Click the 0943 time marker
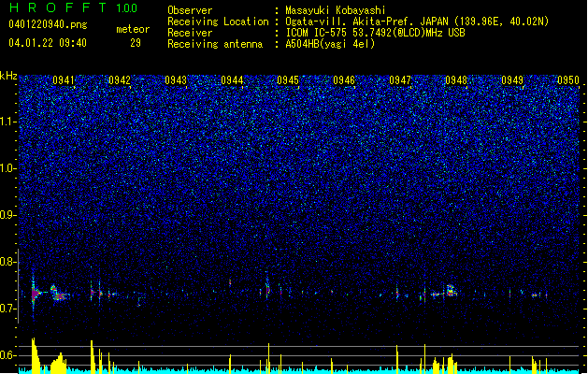Viewport: 588px width, 374px height. tap(176, 80)
